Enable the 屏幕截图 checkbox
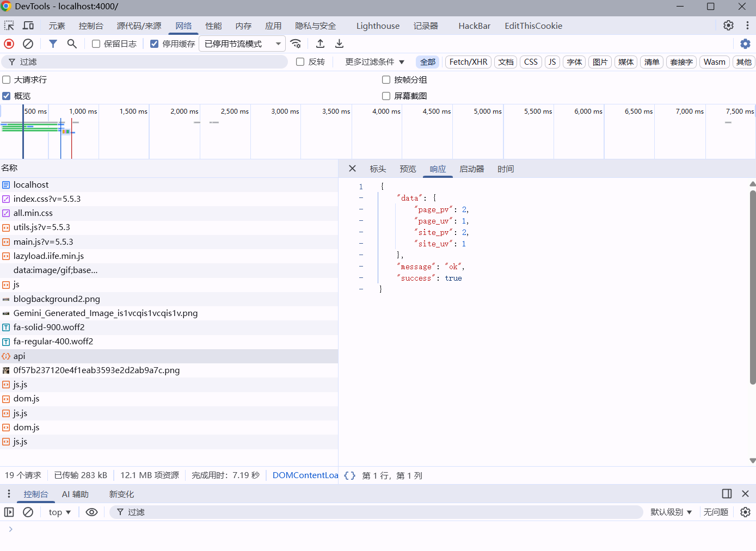 coord(386,96)
